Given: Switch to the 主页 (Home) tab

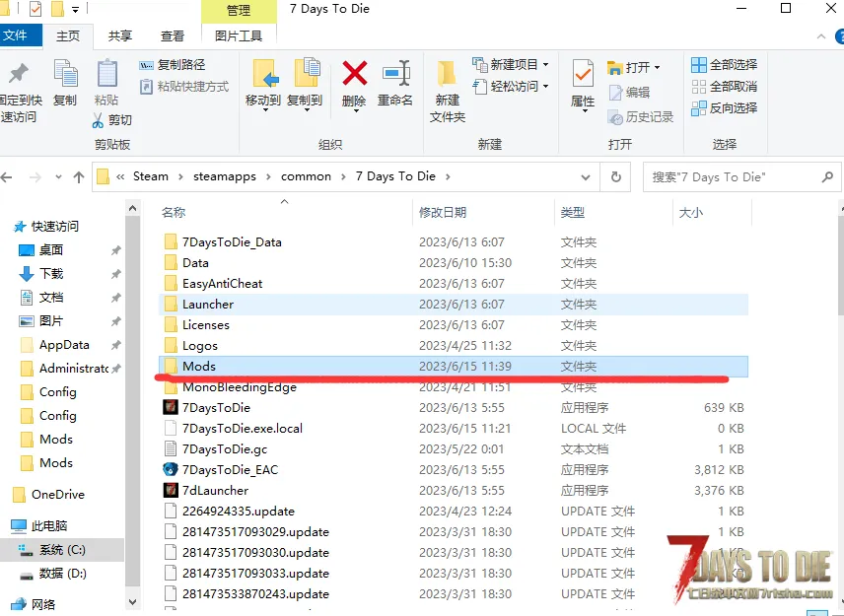Looking at the screenshot, I should 68,36.
